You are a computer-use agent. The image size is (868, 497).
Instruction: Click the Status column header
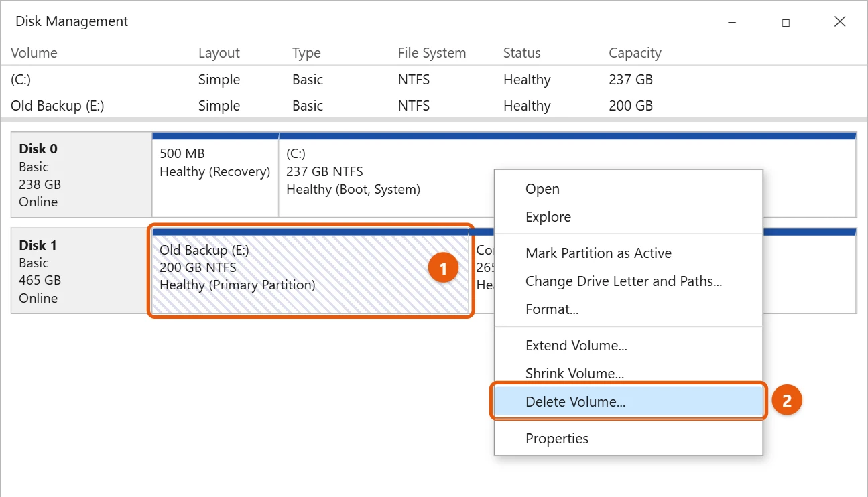click(522, 53)
